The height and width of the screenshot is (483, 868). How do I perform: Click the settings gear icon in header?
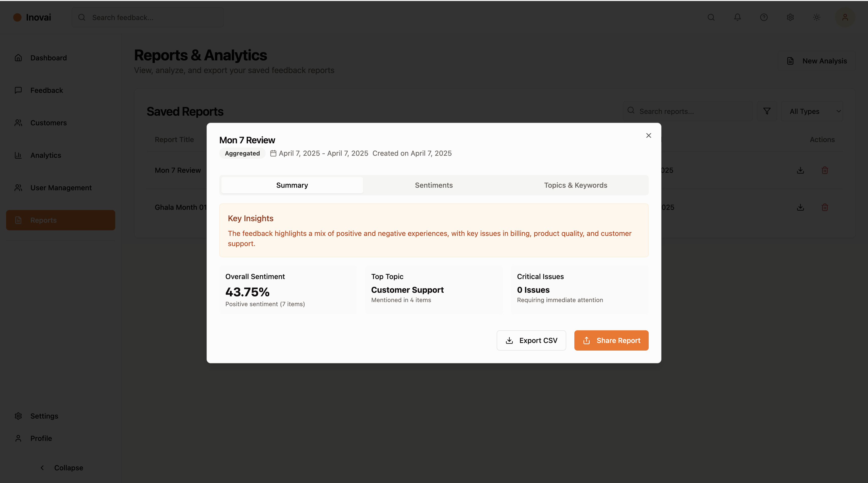pyautogui.click(x=790, y=17)
